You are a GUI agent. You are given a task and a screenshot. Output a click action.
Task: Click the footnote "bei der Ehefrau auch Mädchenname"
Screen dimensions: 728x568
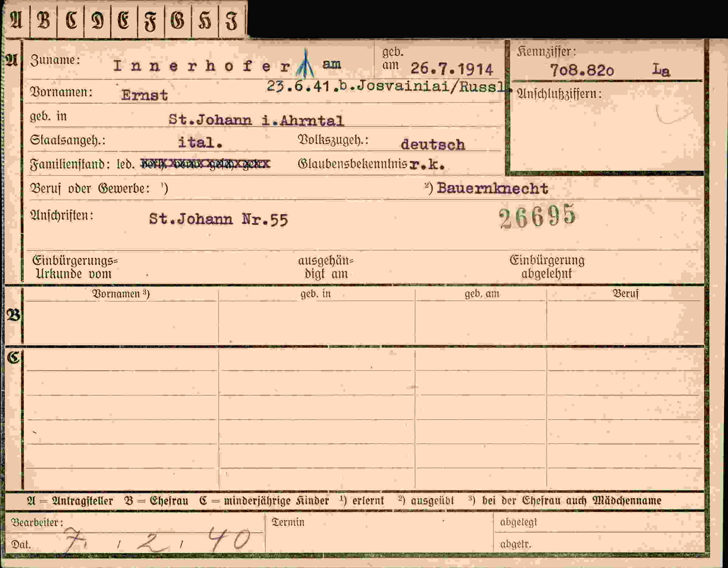pos(571,501)
